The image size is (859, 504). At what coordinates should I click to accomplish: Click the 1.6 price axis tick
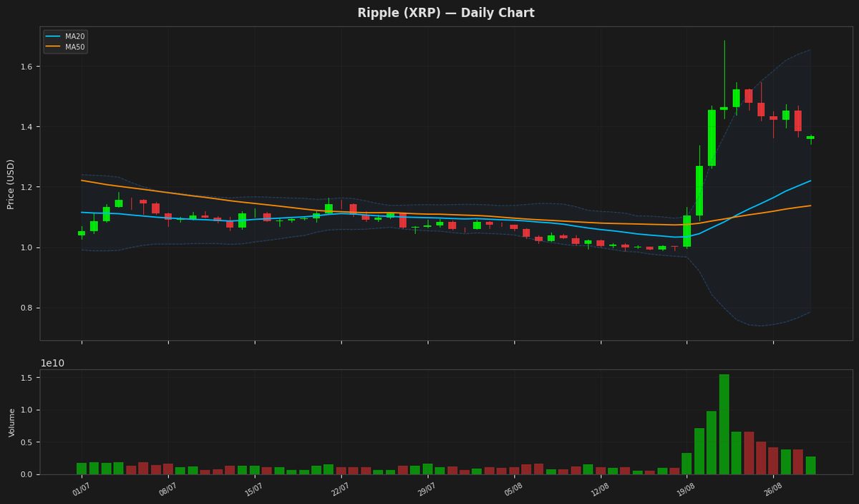click(x=27, y=67)
